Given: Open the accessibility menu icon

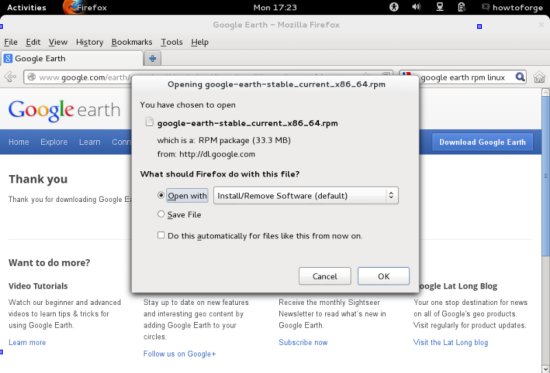Looking at the screenshot, I should (x=394, y=7).
